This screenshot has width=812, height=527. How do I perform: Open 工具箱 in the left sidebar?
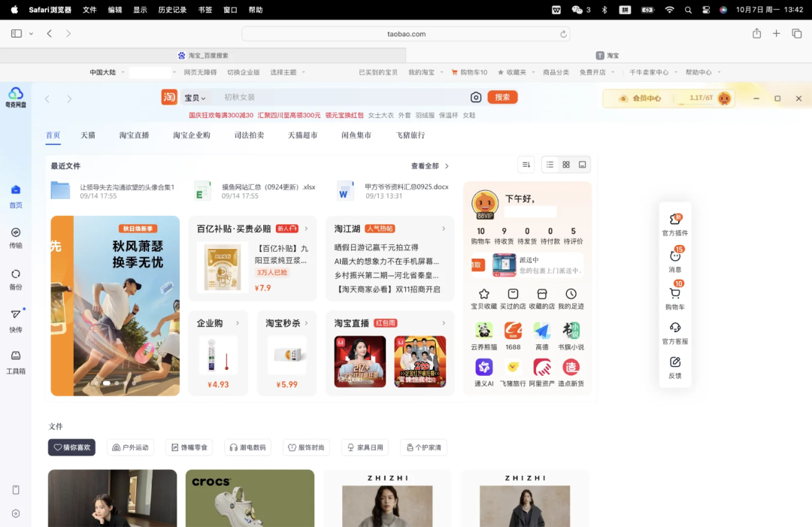coord(16,362)
